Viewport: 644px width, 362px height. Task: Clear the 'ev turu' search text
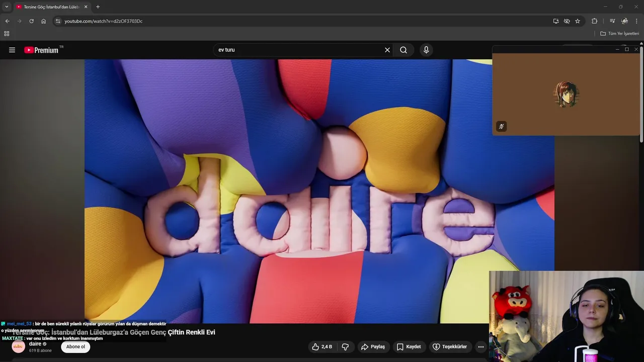pos(387,50)
